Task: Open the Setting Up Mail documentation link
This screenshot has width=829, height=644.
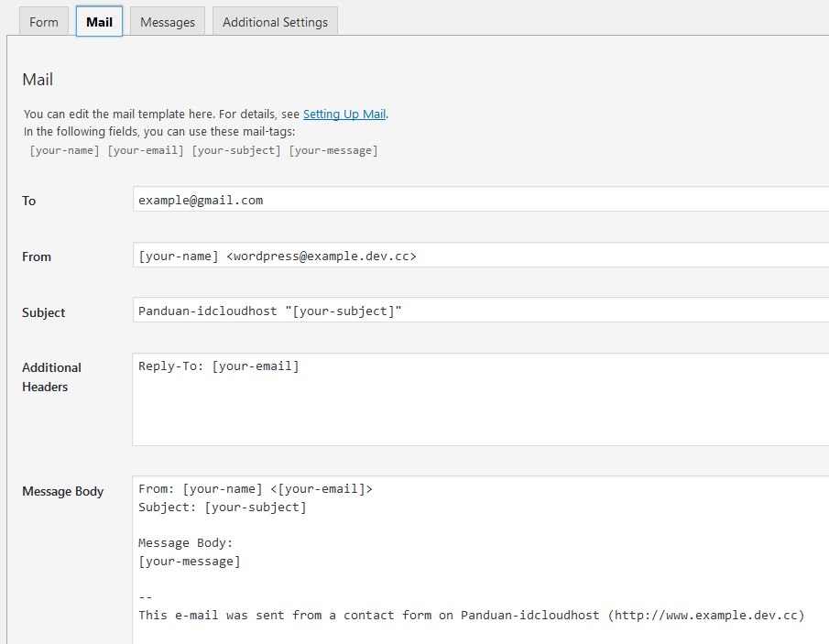Action: click(344, 114)
